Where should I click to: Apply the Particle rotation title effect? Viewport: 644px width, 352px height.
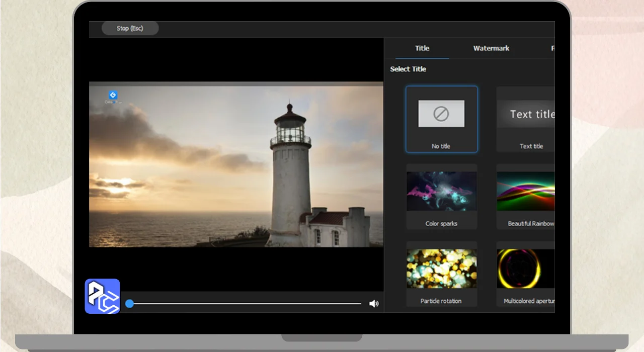[x=441, y=269]
